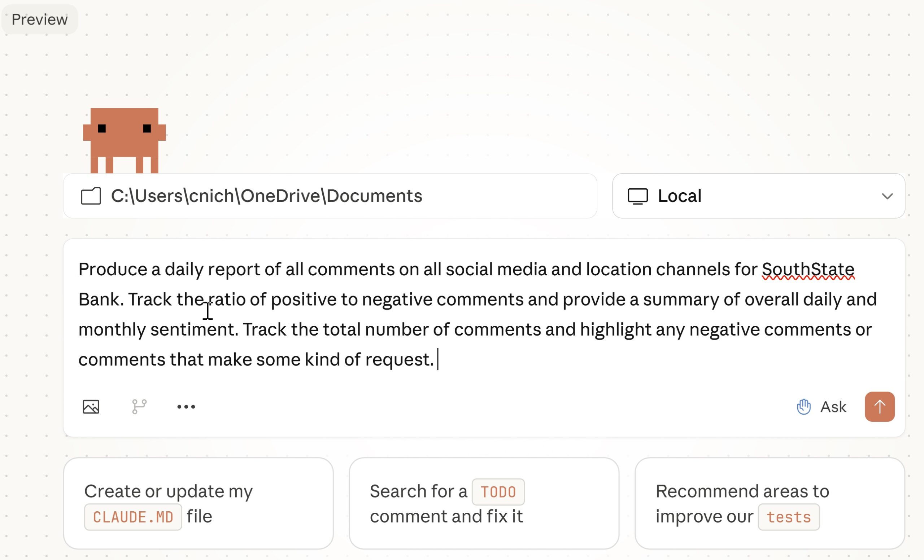This screenshot has width=924, height=560.
Task: Click the image attachment icon
Action: (91, 407)
